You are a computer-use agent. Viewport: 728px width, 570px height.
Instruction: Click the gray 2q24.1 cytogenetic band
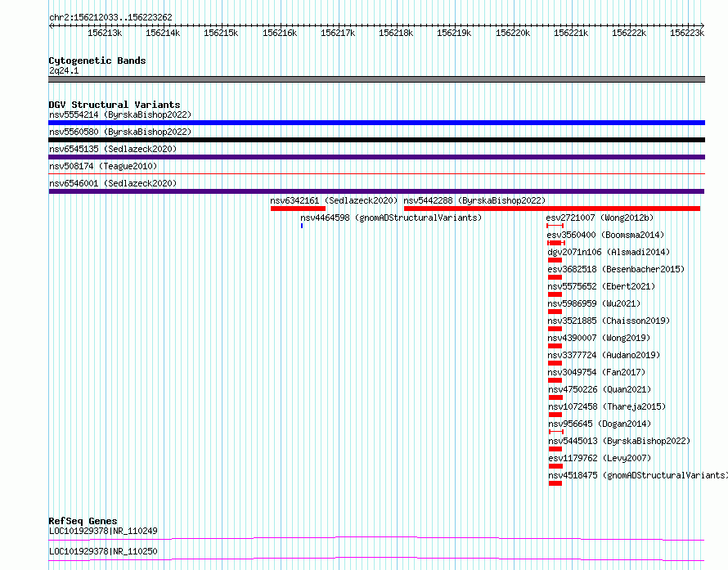[x=376, y=79]
